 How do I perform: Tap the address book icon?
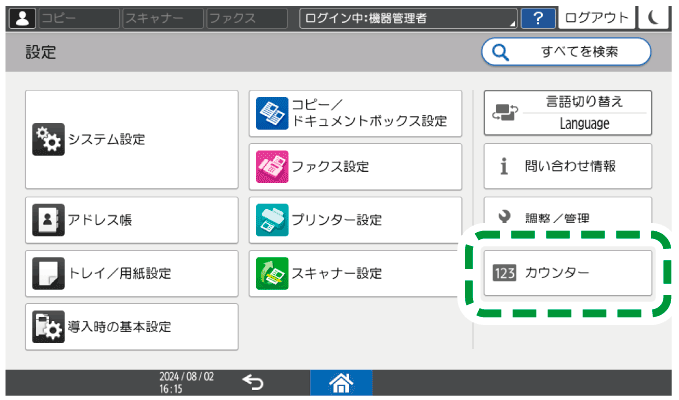click(x=48, y=220)
